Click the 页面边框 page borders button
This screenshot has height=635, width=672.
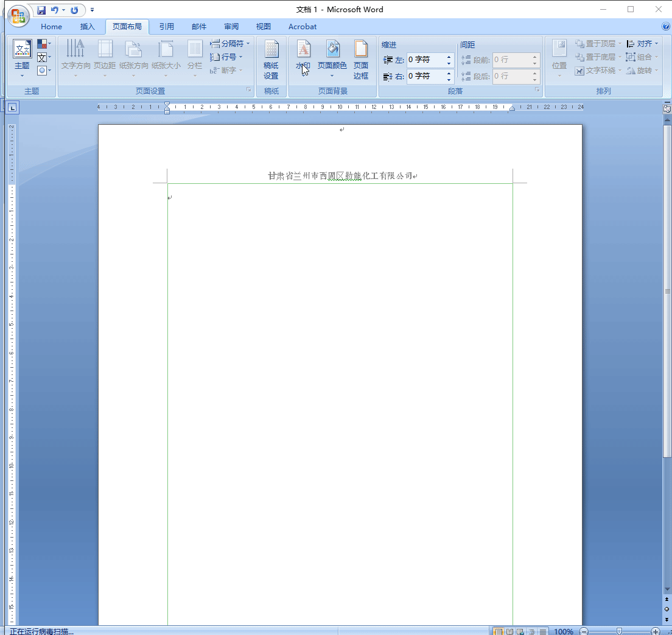[361, 60]
